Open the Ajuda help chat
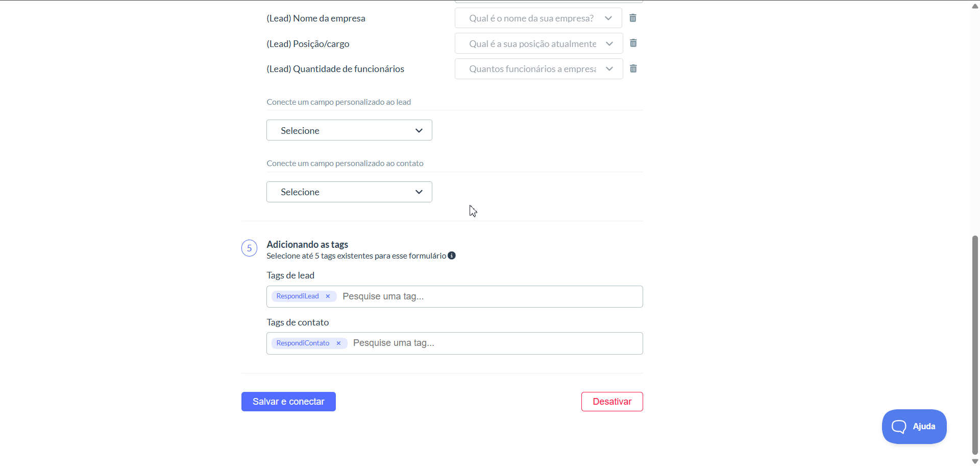Image resolution: width=980 pixels, height=466 pixels. tap(914, 426)
